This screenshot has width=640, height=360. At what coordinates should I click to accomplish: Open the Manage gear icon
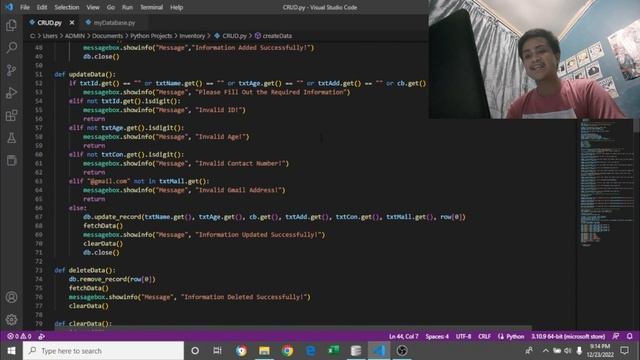click(x=11, y=320)
